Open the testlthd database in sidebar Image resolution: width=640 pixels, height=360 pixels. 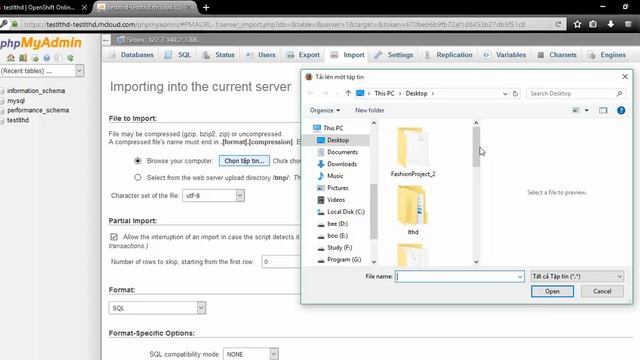pos(18,120)
